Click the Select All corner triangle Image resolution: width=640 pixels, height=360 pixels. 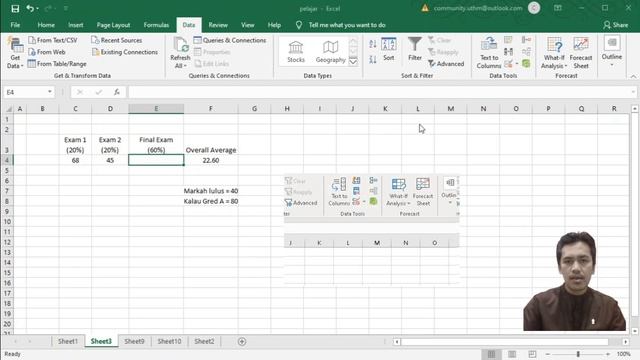pyautogui.click(x=9, y=109)
